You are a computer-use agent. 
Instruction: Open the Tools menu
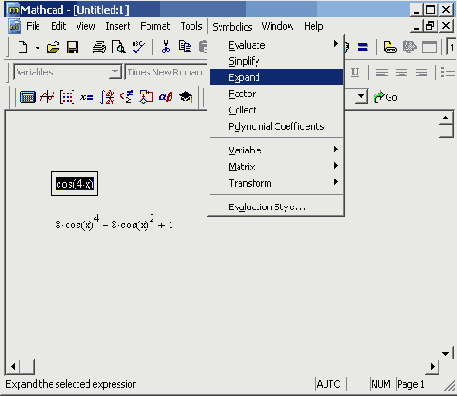[x=191, y=26]
